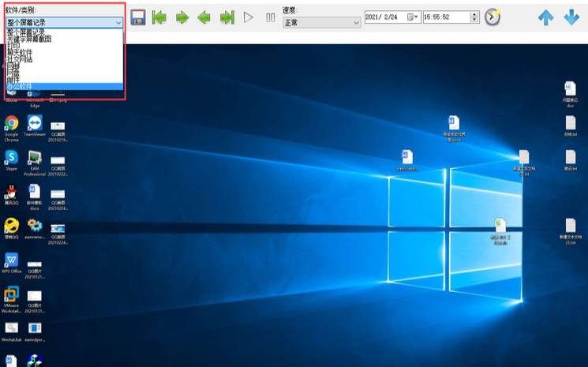Select 关键字屏幕截图 in the category list
This screenshot has height=367, width=588.
64,39
